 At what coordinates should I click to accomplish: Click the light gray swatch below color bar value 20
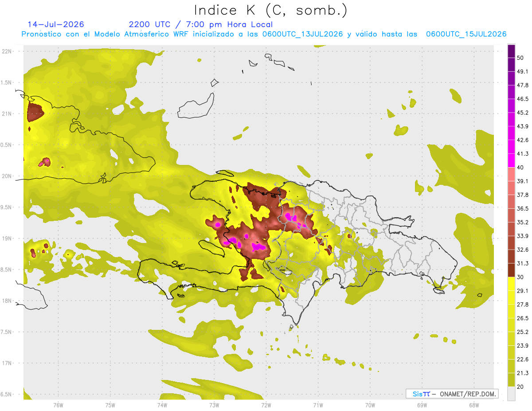click(511, 394)
